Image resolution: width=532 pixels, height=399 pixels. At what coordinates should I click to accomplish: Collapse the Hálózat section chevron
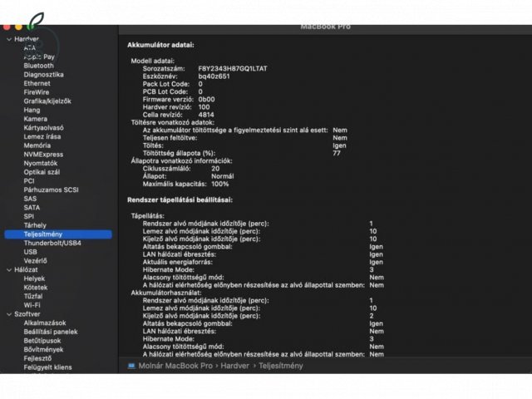[9, 270]
